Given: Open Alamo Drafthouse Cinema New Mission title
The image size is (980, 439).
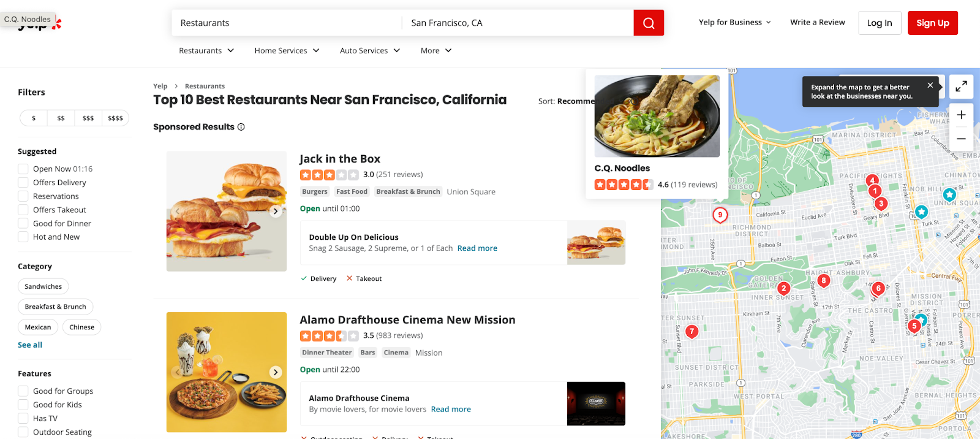Looking at the screenshot, I should pos(407,319).
